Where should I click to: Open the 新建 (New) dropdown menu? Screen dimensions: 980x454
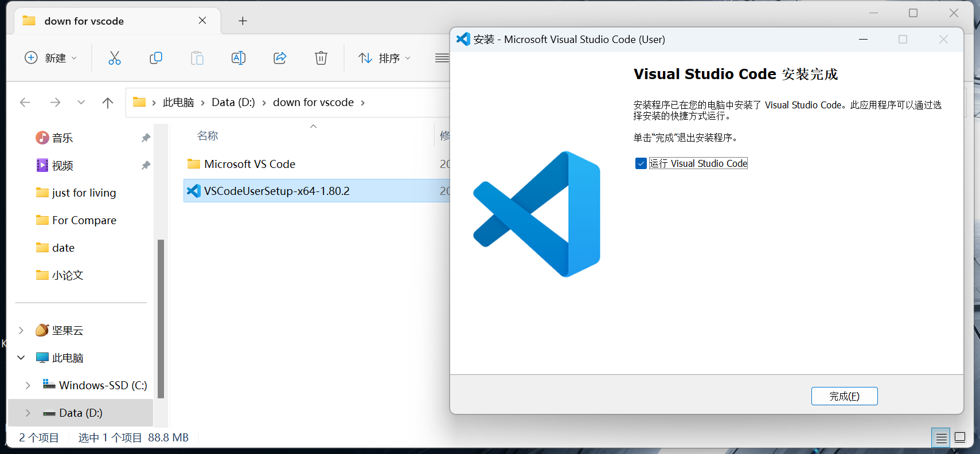(50, 58)
